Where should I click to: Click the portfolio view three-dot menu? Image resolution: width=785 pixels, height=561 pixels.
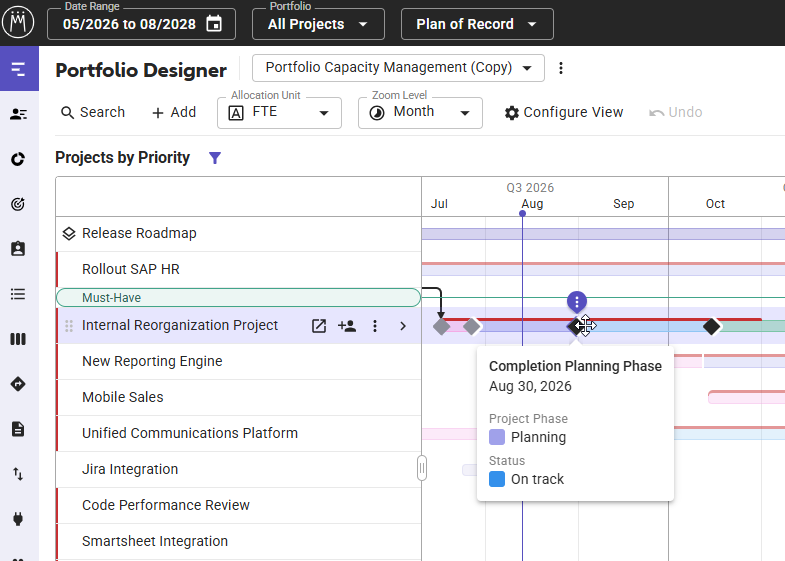tap(561, 68)
